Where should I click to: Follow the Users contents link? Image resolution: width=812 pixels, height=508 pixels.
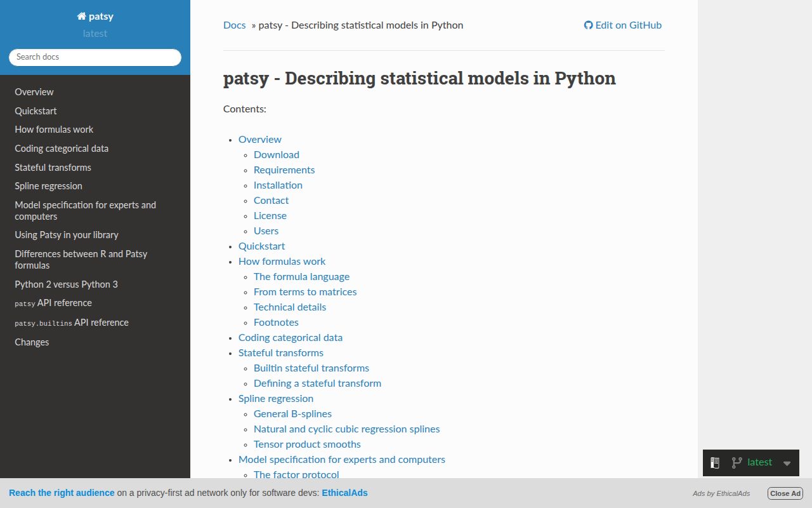266,231
